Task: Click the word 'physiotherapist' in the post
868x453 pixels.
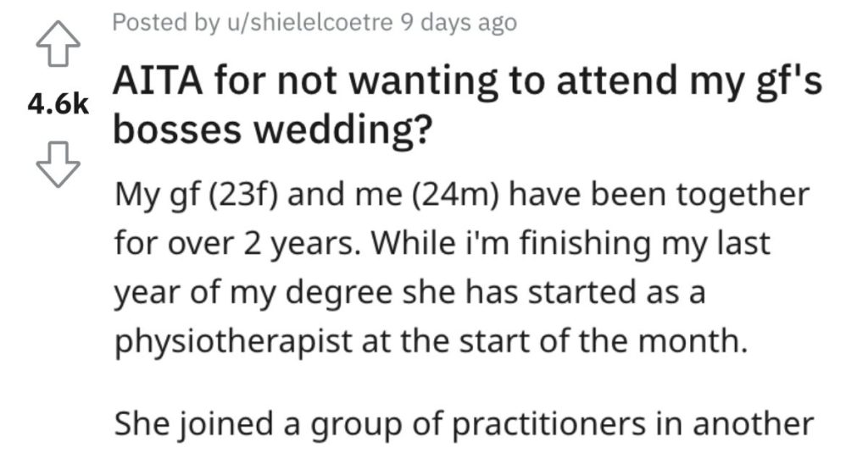Action: click(233, 342)
